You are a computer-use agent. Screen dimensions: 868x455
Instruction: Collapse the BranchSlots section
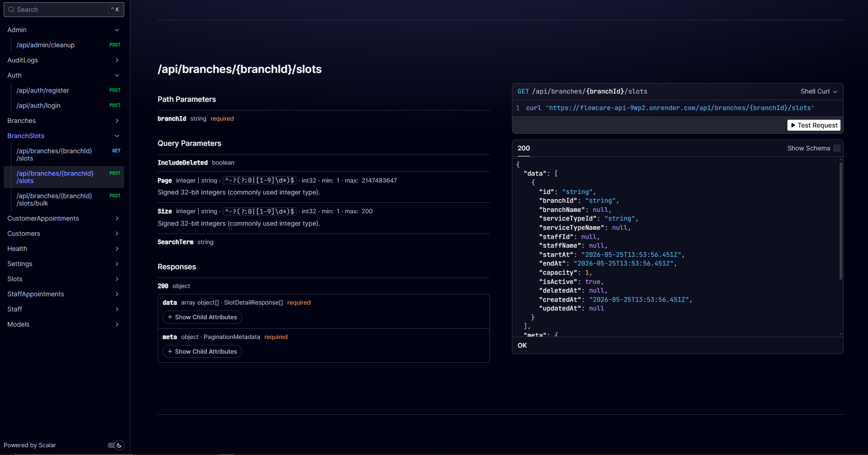117,136
